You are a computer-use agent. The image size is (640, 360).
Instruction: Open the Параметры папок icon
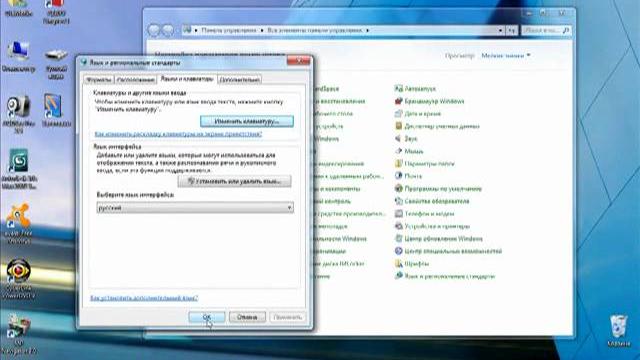[398, 164]
